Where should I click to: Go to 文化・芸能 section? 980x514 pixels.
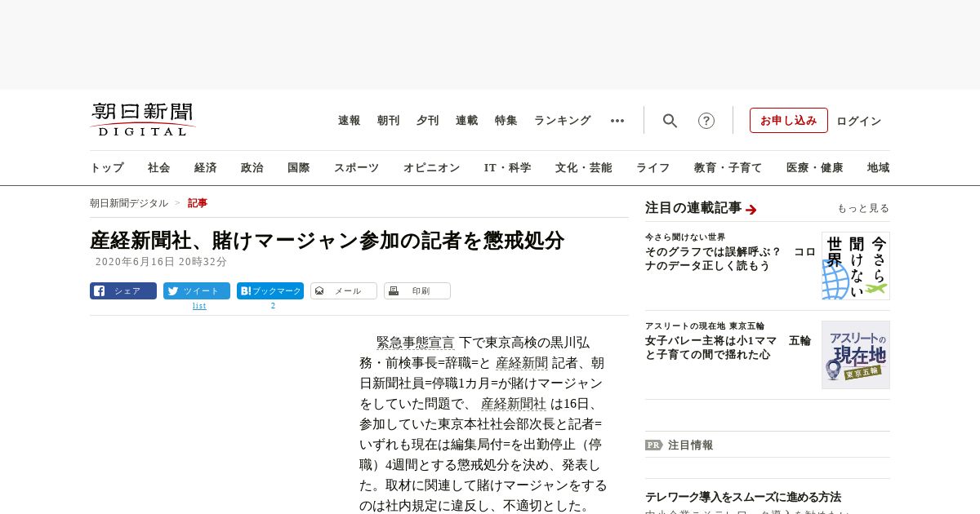[583, 168]
